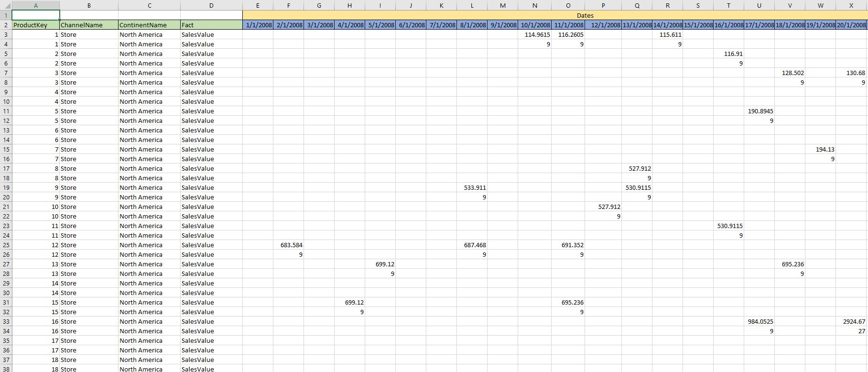Click cell with value 114.9615
Screen dimensions: 868x372
click(534, 34)
